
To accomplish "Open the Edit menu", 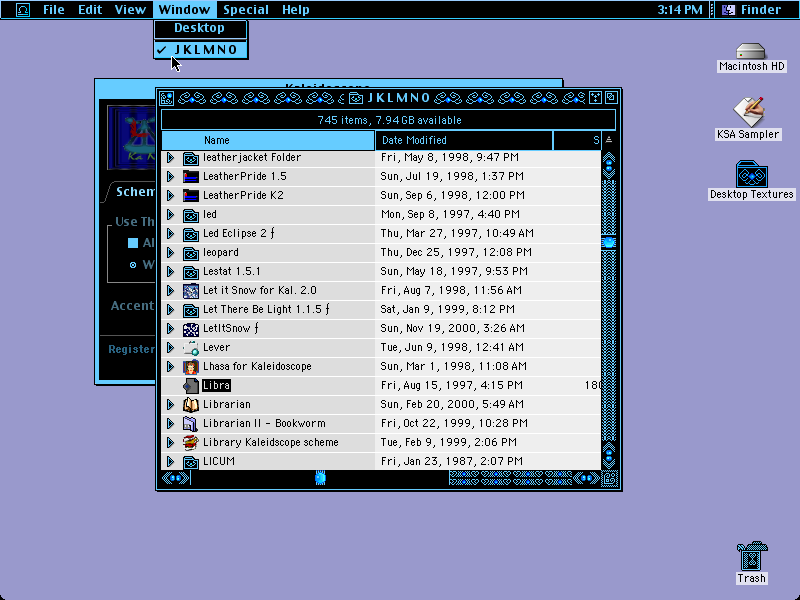I will click(90, 10).
